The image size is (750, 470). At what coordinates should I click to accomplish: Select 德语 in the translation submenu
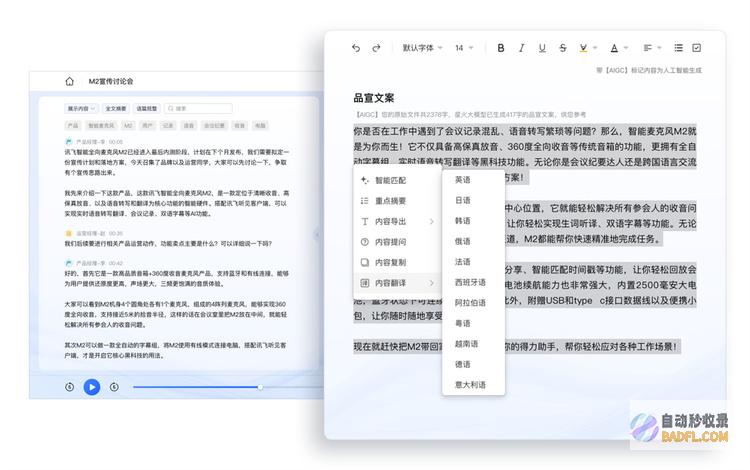coord(463,364)
